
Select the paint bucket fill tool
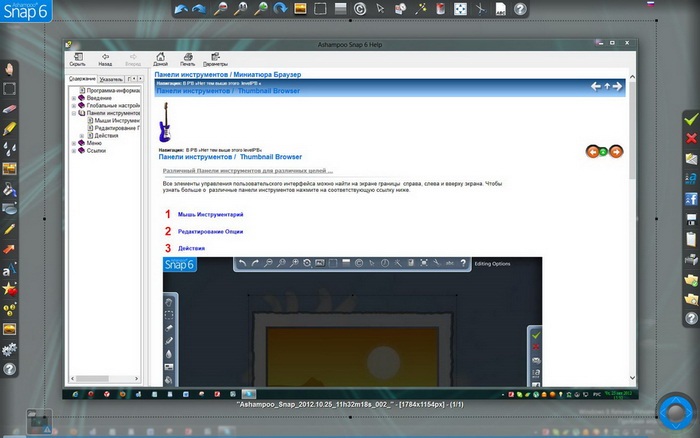[x=9, y=189]
